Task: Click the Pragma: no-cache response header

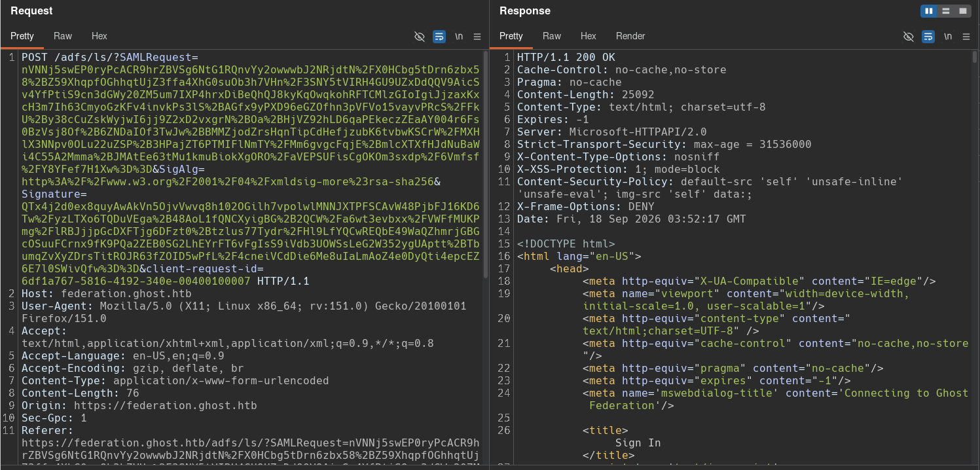Action: (x=570, y=82)
